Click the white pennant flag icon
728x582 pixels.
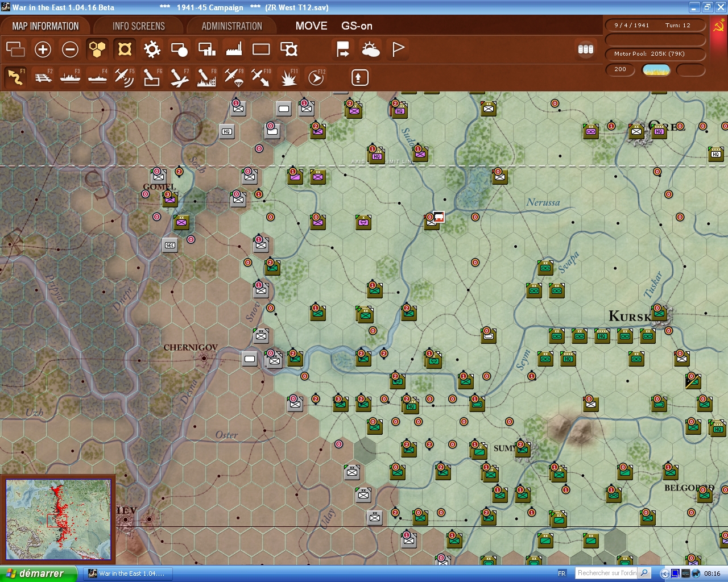(398, 49)
